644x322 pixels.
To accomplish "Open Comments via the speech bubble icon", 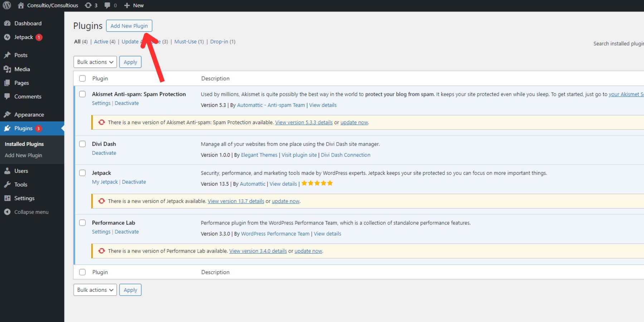I will (8, 96).
